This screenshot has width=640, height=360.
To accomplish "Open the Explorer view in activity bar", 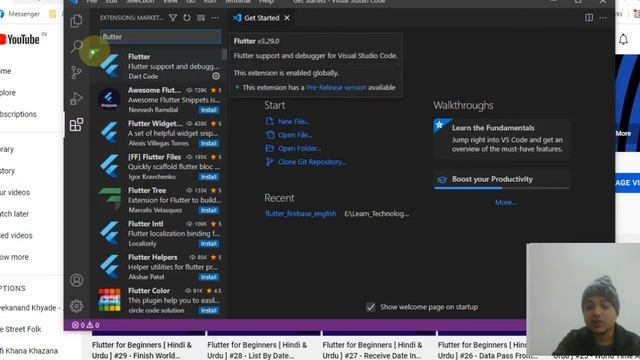I will 76,21.
